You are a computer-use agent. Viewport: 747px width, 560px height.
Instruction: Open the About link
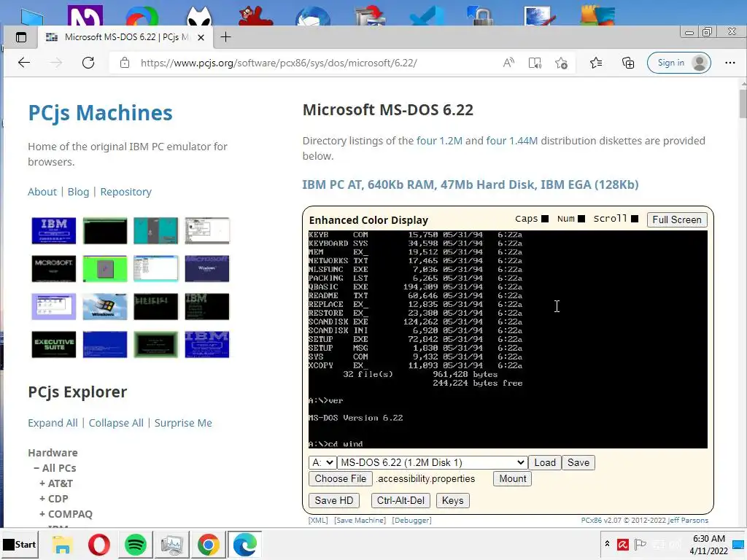tap(42, 192)
